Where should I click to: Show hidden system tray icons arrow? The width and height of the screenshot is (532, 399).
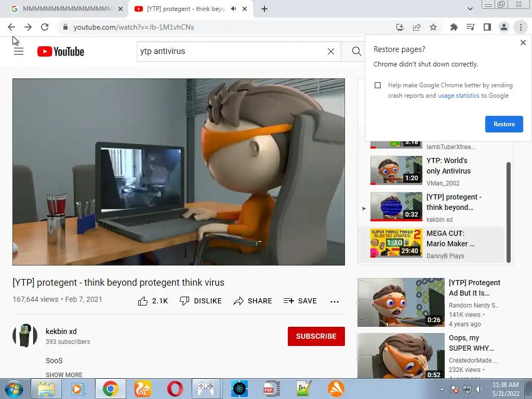coord(442,389)
